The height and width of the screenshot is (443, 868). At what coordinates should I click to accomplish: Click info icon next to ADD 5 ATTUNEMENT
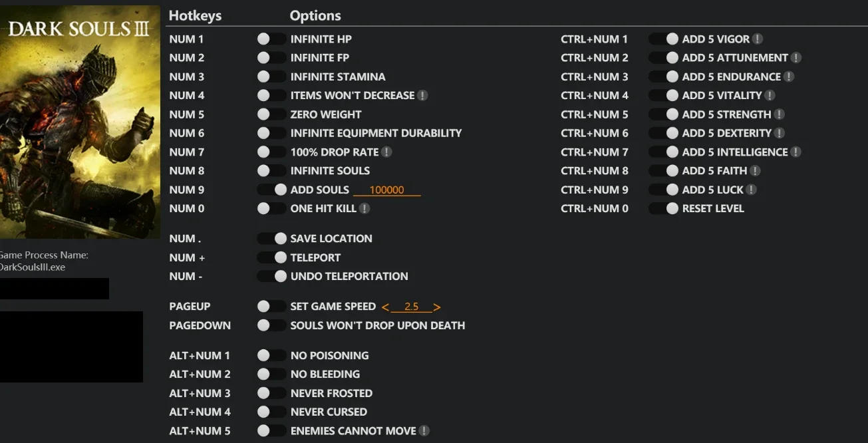(x=796, y=58)
